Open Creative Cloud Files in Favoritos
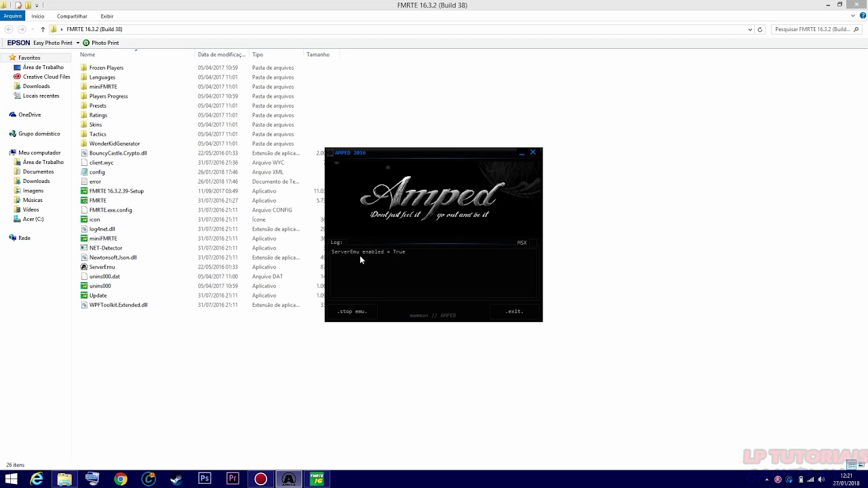The height and width of the screenshot is (488, 868). click(41, 77)
